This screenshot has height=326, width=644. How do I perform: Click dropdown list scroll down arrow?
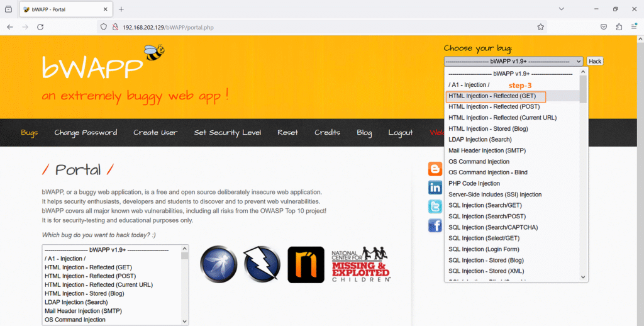coord(583,277)
